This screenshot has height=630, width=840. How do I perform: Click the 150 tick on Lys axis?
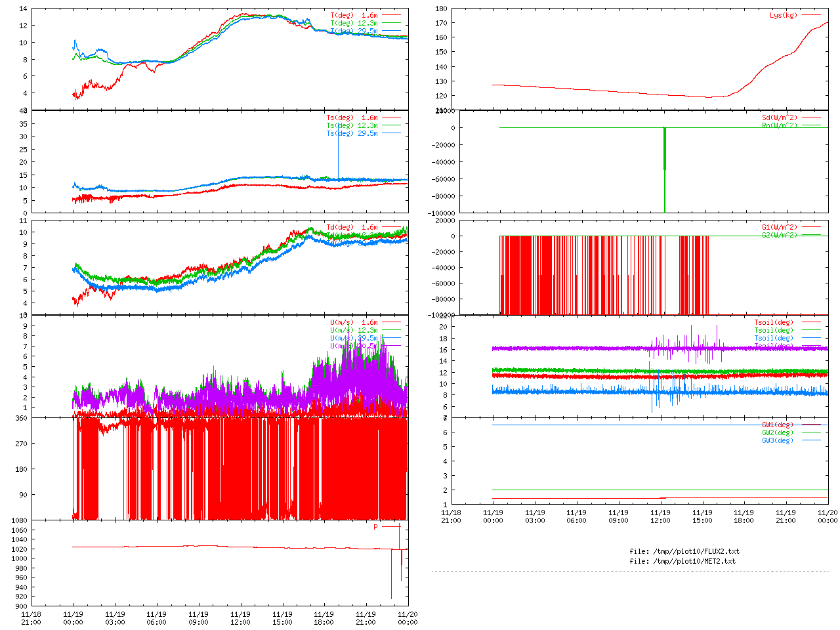click(x=442, y=52)
